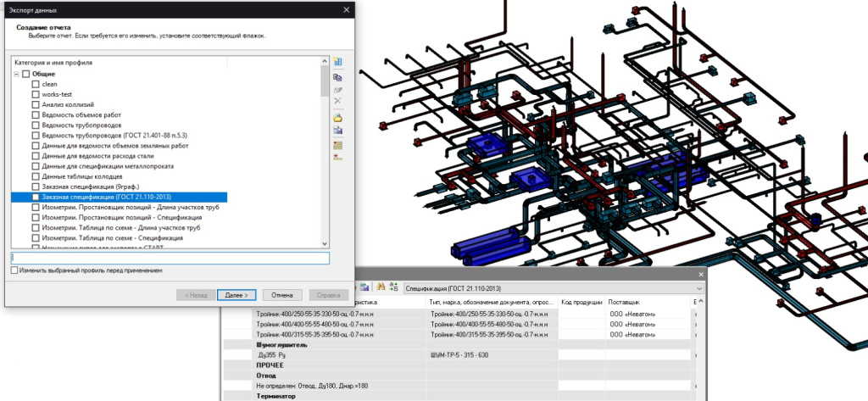The width and height of the screenshot is (868, 401).
Task: Check the 'Анализ коллизий' checkbox
Action: point(36,105)
